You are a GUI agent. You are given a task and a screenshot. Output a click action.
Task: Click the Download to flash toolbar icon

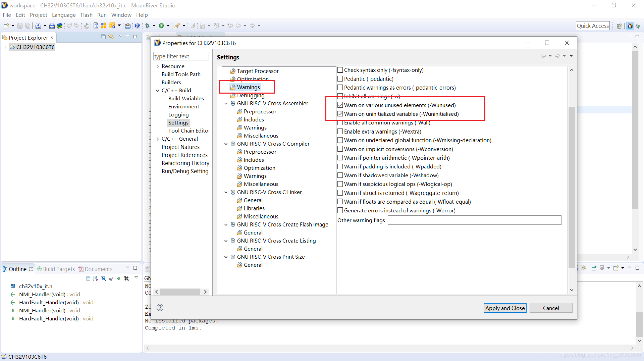pos(127,26)
